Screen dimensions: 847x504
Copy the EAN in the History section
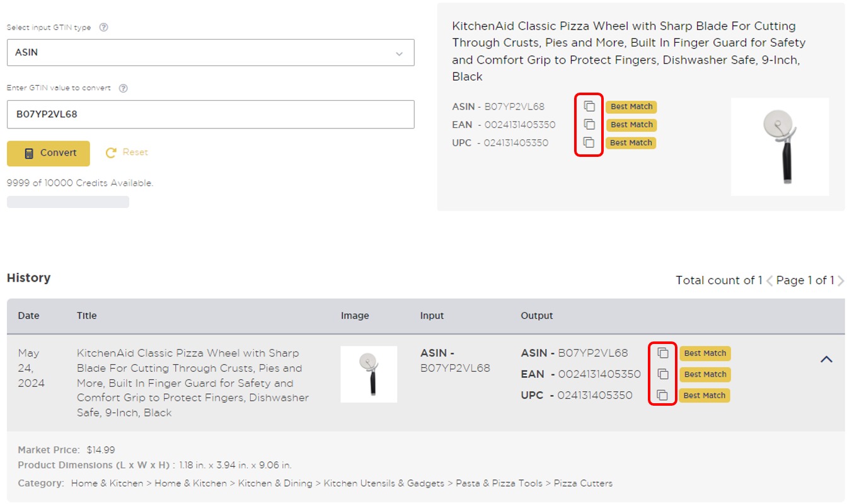click(663, 374)
